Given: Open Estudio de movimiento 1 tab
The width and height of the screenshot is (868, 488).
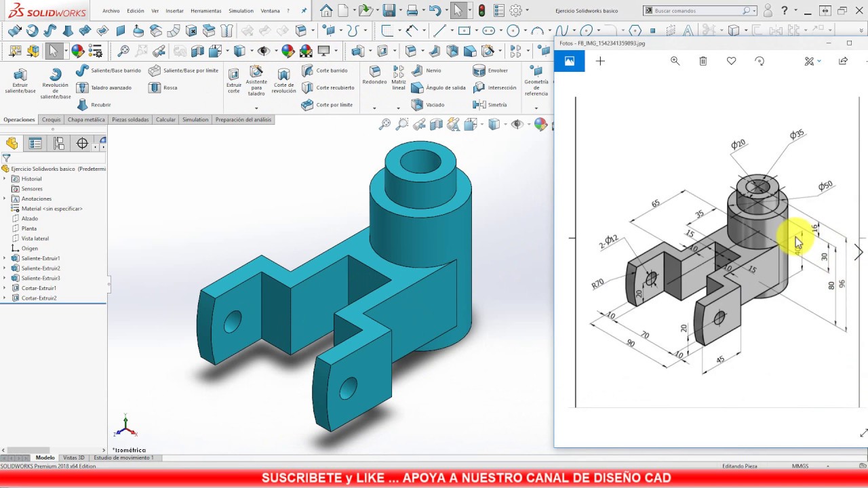Looking at the screenshot, I should 124,457.
